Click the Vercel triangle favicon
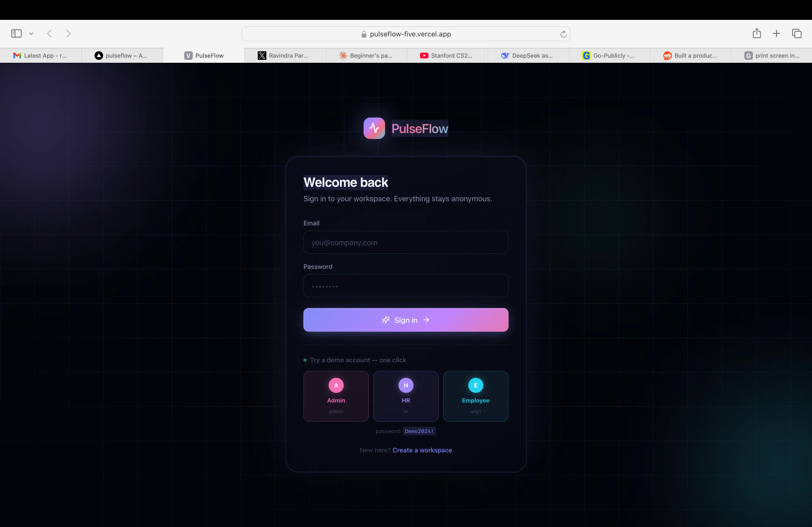812x527 pixels. (x=99, y=55)
